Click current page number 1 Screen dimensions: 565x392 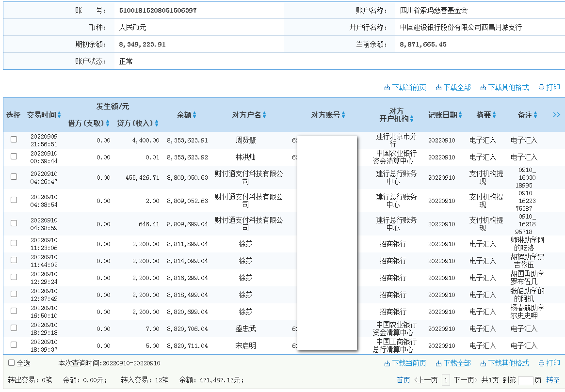click(446, 380)
